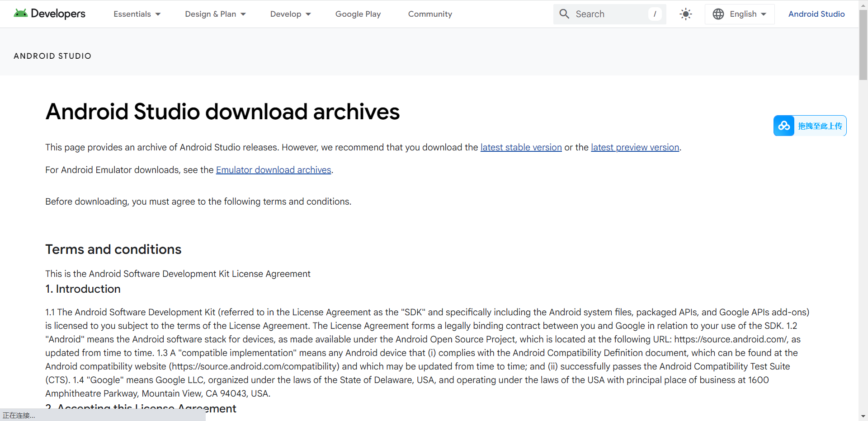The image size is (868, 421).
Task: Open the Essentials dropdown
Action: click(137, 14)
